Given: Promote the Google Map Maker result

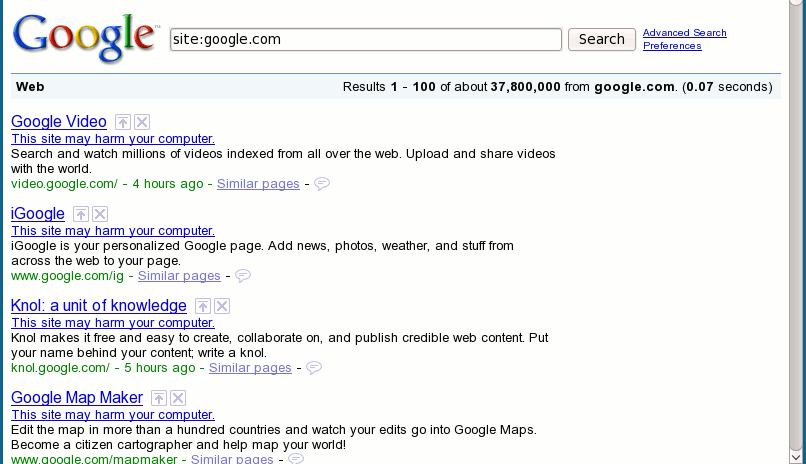Looking at the screenshot, I should [x=159, y=398].
